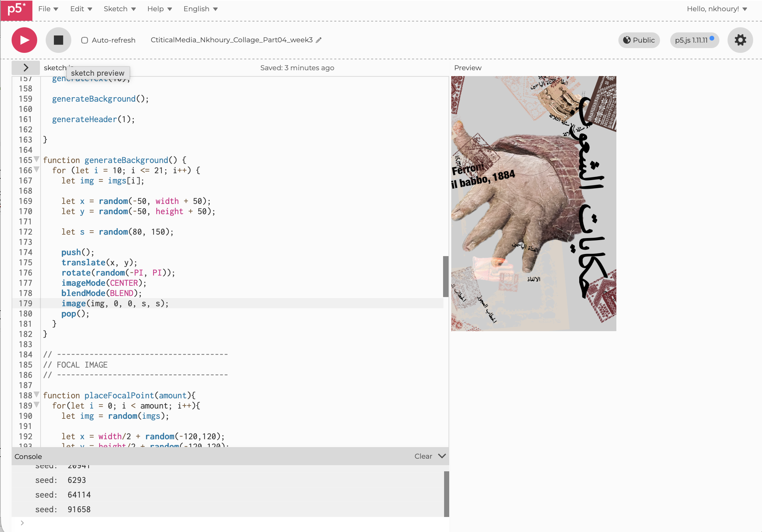Click the Console panel header label
762x532 pixels.
[28, 457]
